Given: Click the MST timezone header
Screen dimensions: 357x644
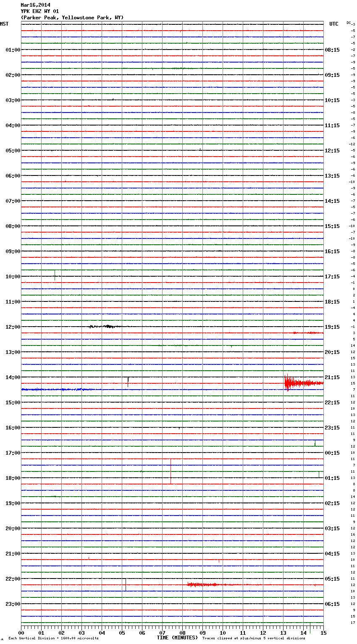Looking at the screenshot, I should (4, 24).
